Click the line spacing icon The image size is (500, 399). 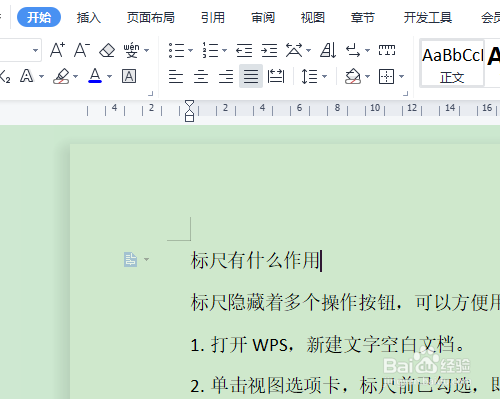(x=309, y=76)
